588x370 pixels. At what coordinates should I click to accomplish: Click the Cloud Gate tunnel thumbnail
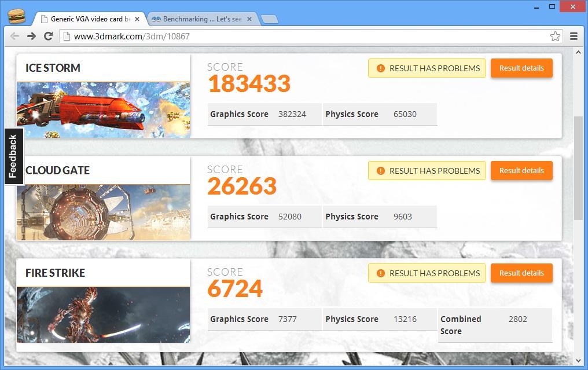(x=103, y=212)
